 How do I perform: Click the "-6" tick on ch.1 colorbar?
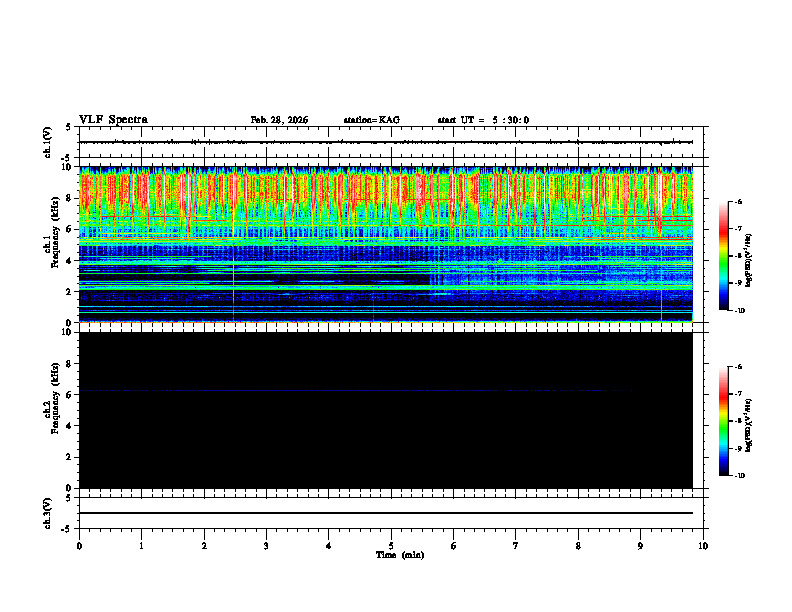(738, 201)
